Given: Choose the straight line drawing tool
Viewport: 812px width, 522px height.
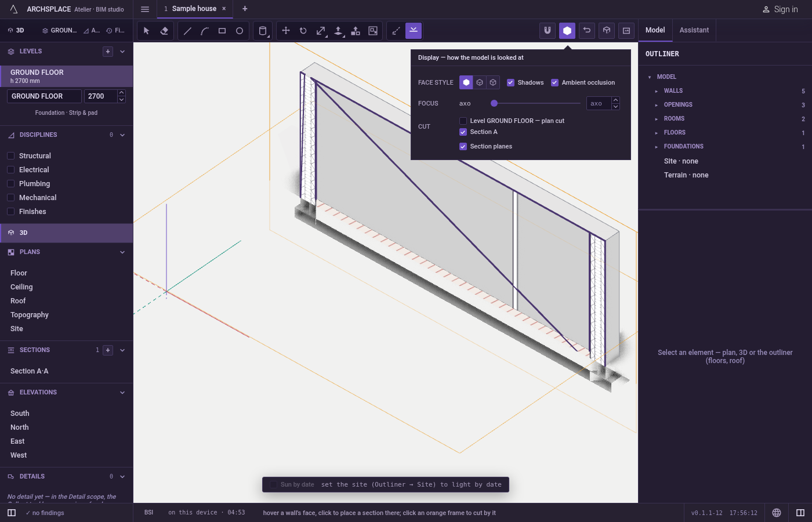Looking at the screenshot, I should (x=187, y=31).
